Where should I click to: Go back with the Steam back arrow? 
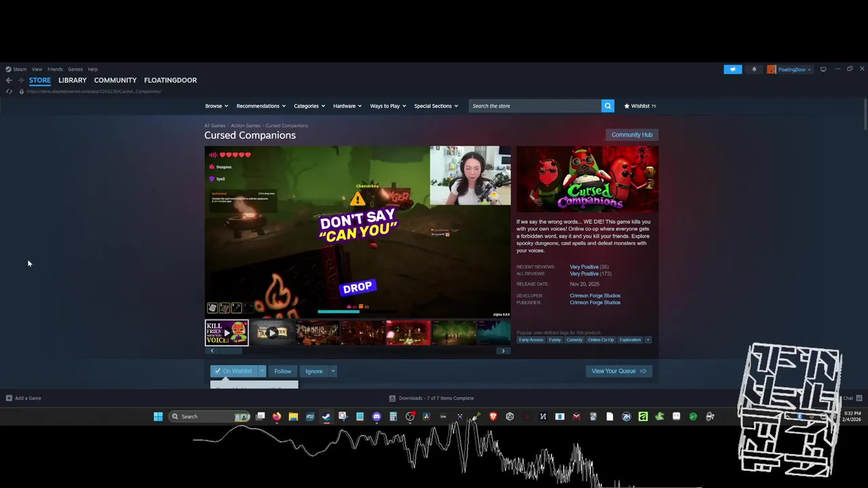click(9, 80)
